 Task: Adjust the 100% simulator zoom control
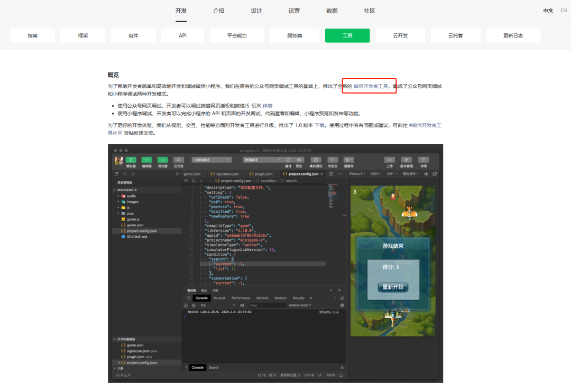click(x=375, y=173)
